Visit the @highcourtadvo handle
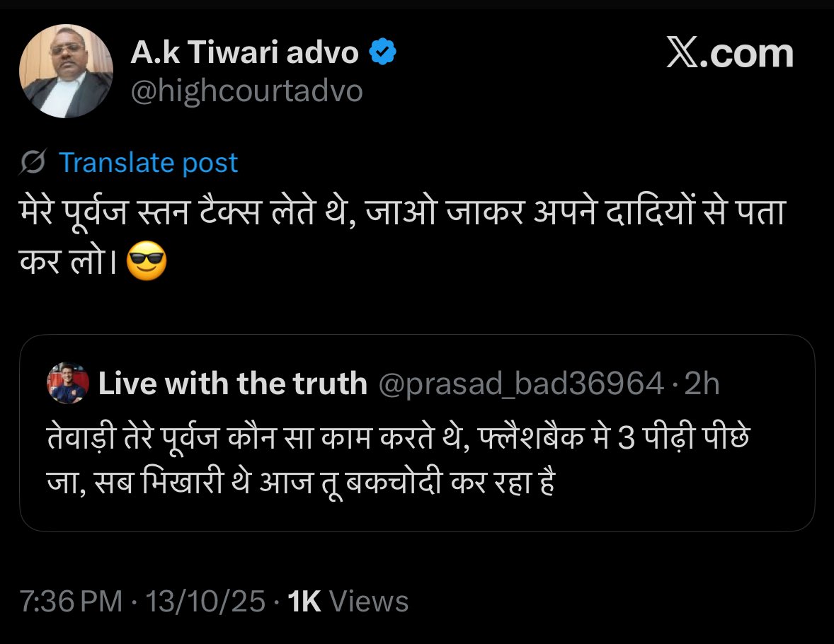This screenshot has height=644, width=834. (x=247, y=91)
